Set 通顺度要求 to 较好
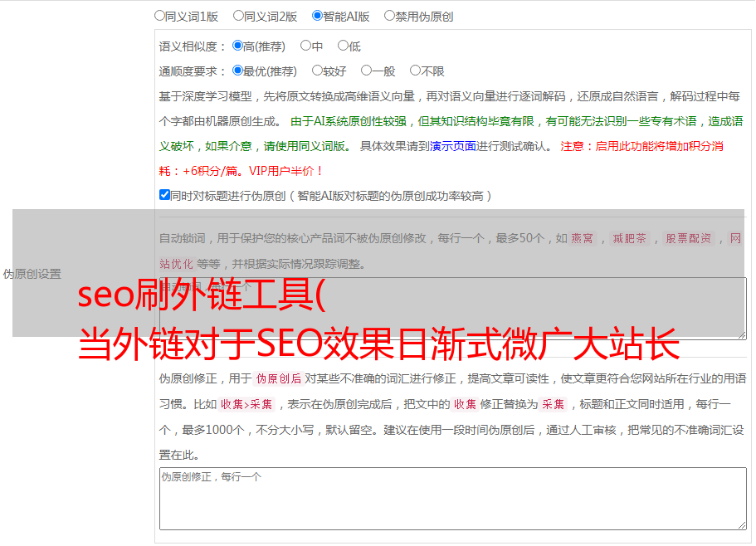This screenshot has width=756, height=546. (x=317, y=71)
